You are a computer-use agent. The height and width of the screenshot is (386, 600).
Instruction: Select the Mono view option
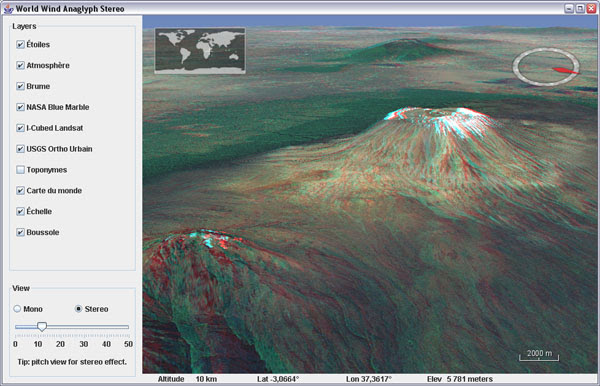17,309
